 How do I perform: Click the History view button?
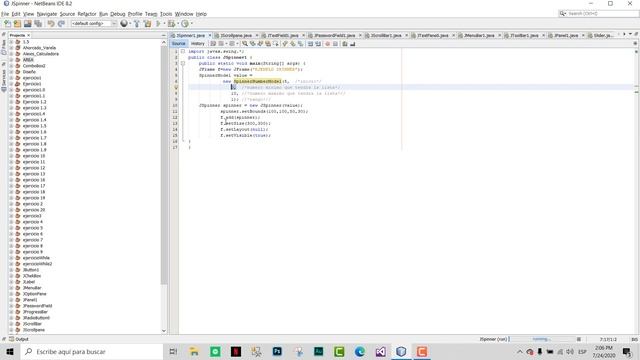pyautogui.click(x=198, y=44)
